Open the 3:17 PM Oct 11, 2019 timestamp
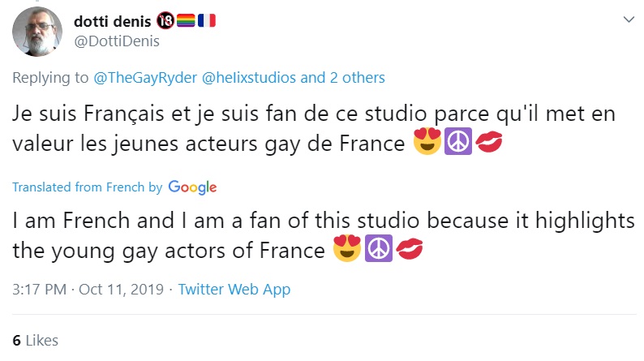 [x=88, y=289]
